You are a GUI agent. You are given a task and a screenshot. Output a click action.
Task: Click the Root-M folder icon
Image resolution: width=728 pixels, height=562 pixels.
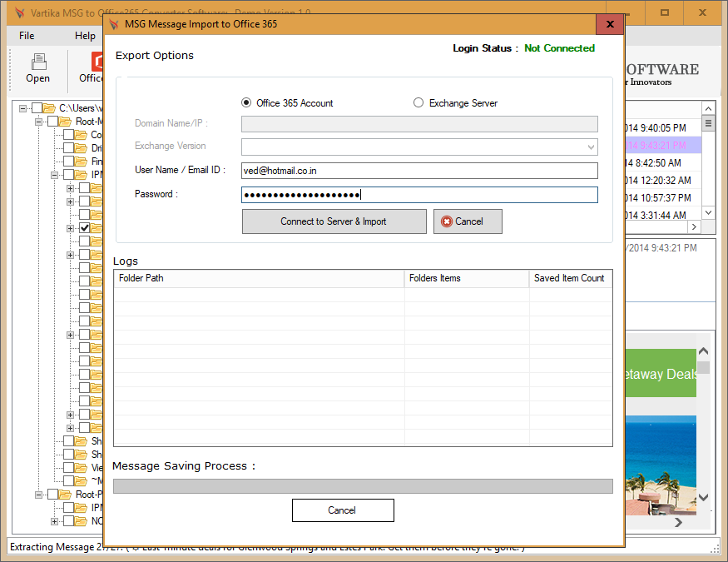coord(65,122)
